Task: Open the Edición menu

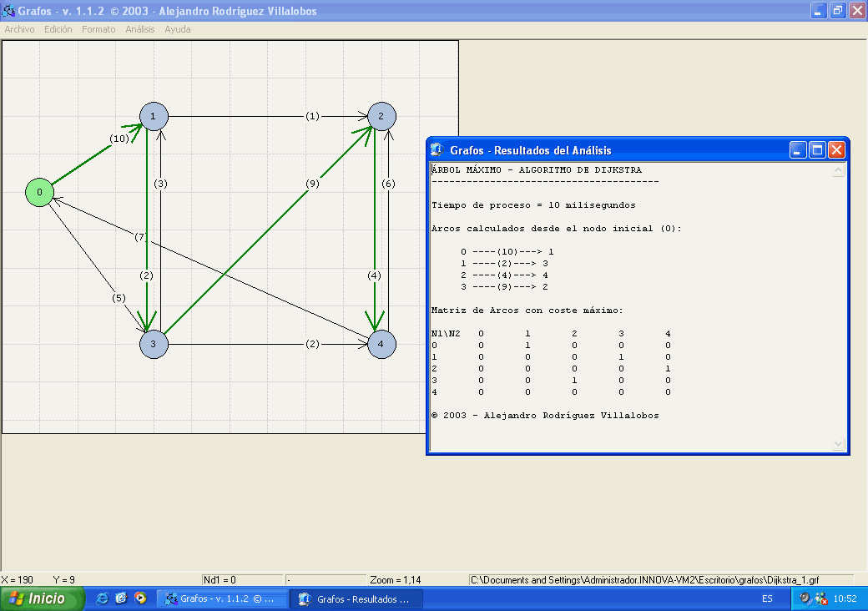Action: [x=58, y=29]
